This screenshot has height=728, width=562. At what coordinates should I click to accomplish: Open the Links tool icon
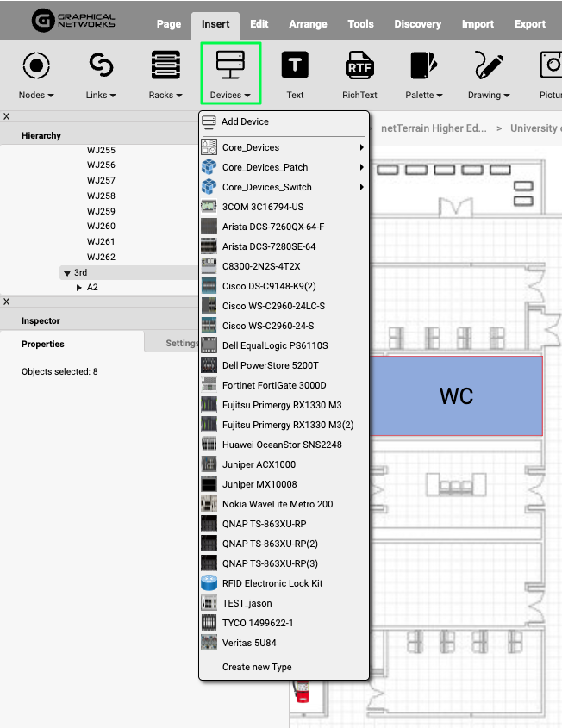(101, 66)
